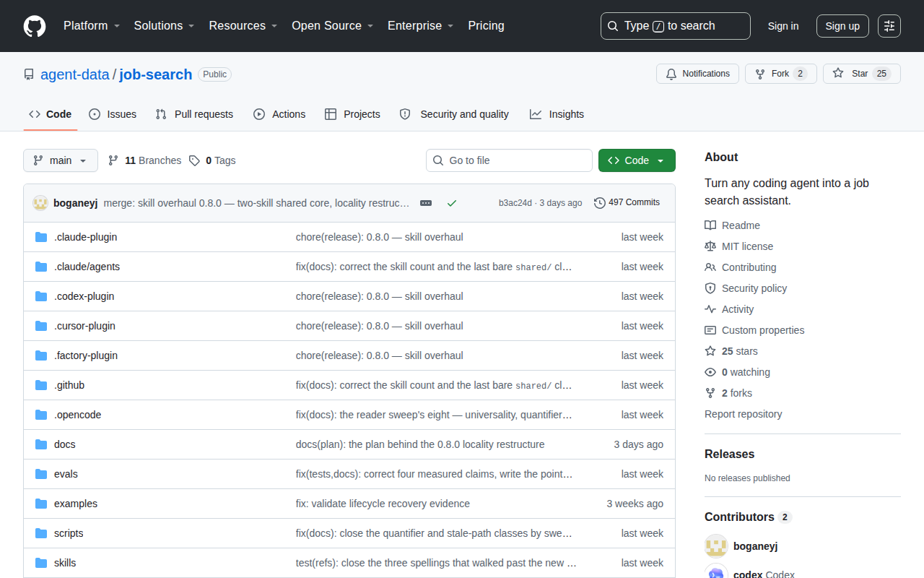View the 0 watching link
The width and height of the screenshot is (924, 578).
737,372
